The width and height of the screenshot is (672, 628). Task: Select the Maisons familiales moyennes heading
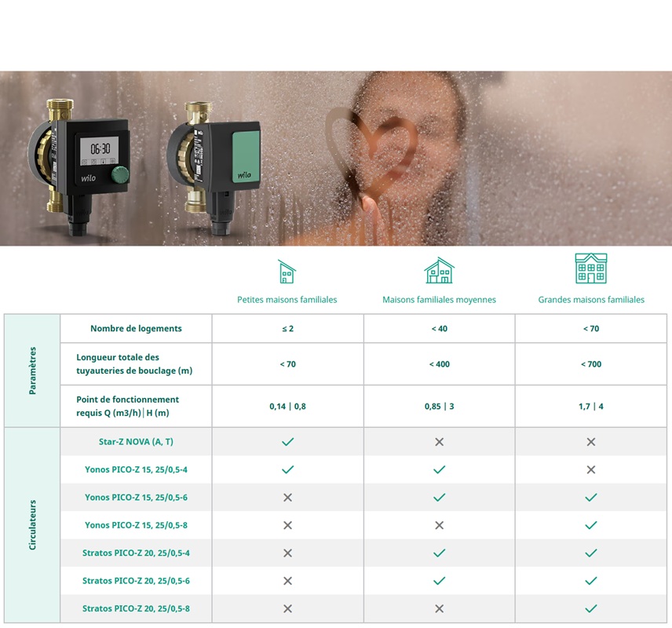point(439,300)
